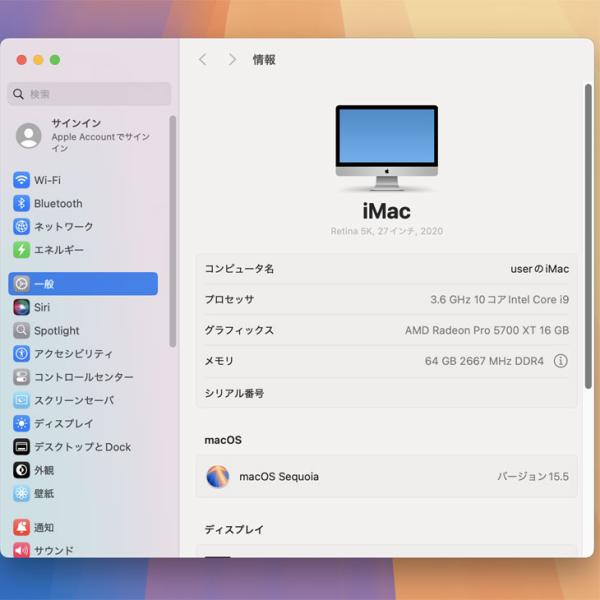The height and width of the screenshot is (600, 600).
Task: Click memory info button next to DDR4
Action: tap(560, 361)
